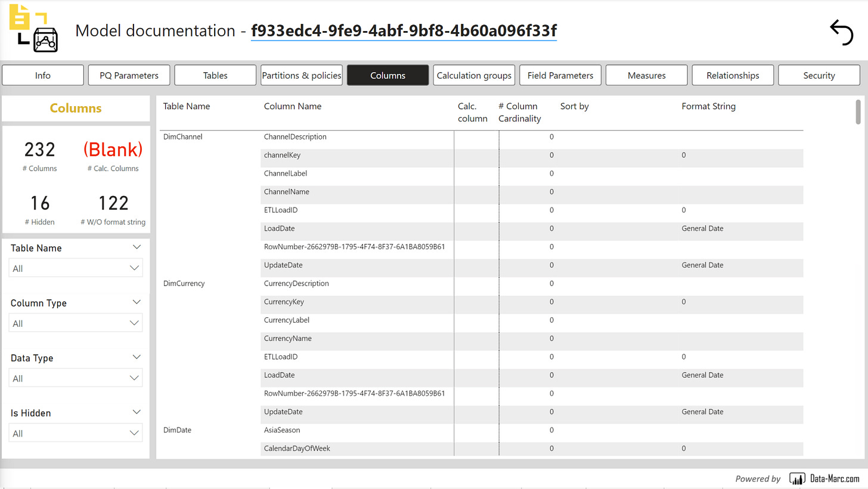Select the Columns tab

tap(387, 75)
